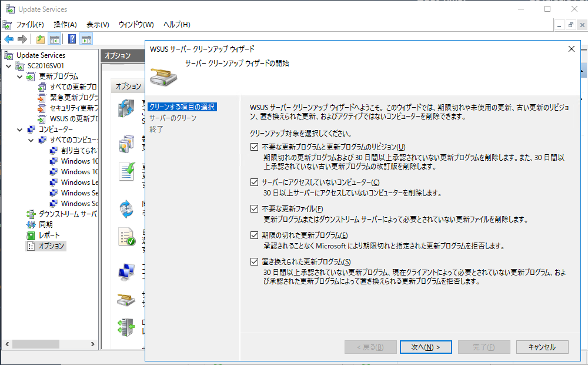Collapse the コンピューター tree node

[20, 130]
